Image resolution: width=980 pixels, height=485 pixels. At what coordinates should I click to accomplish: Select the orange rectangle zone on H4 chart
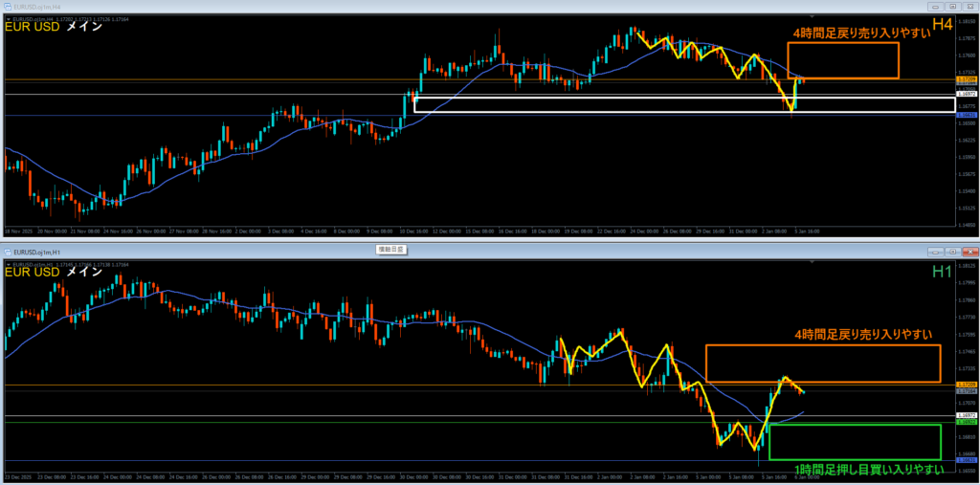(x=842, y=44)
